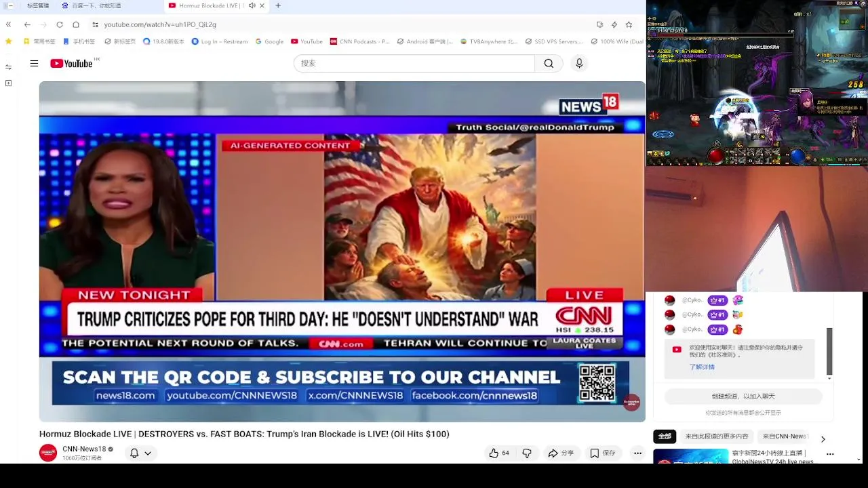This screenshot has width=868, height=488.
Task: Open GlobalNewsTV 24h live video thumbnail
Action: pos(691,456)
